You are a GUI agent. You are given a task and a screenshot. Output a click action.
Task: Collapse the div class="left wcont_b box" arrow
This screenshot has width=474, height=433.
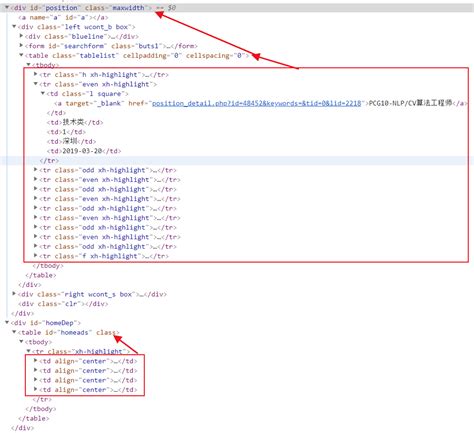pos(14,26)
